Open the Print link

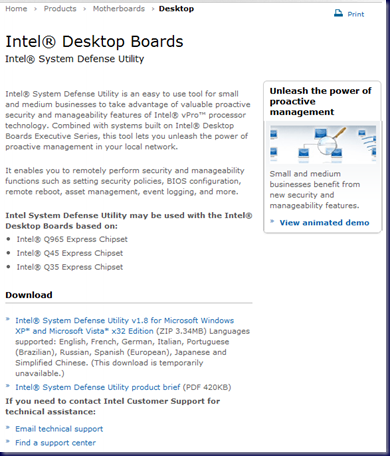pos(356,14)
